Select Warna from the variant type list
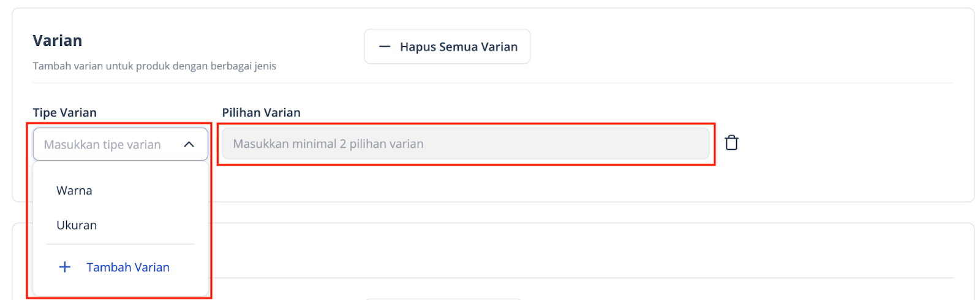Viewport: 980px width, 300px height. coord(74,191)
